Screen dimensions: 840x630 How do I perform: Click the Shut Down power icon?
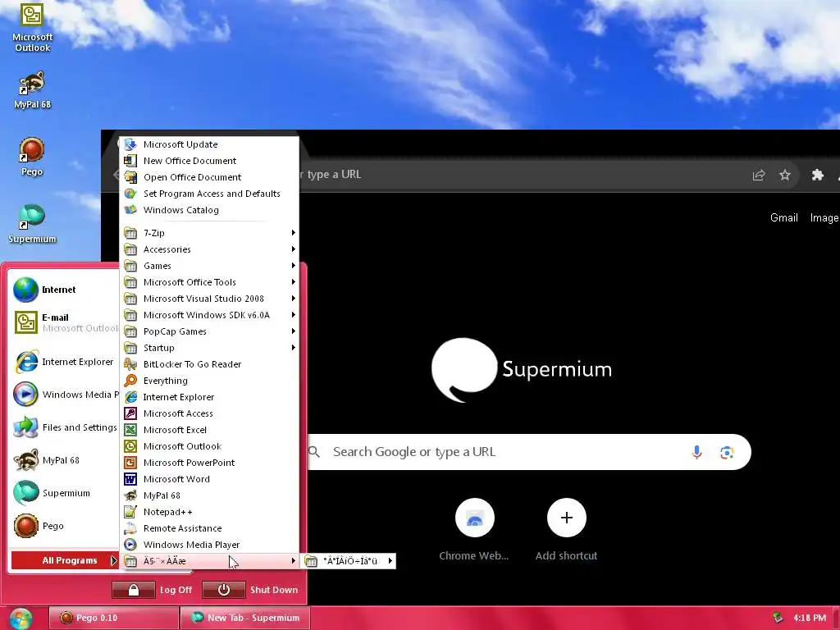(224, 590)
